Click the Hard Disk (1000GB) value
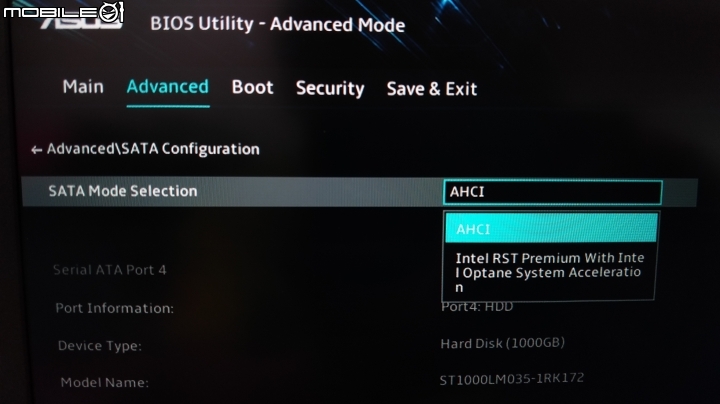Screen dimensions: 720x404 502,343
